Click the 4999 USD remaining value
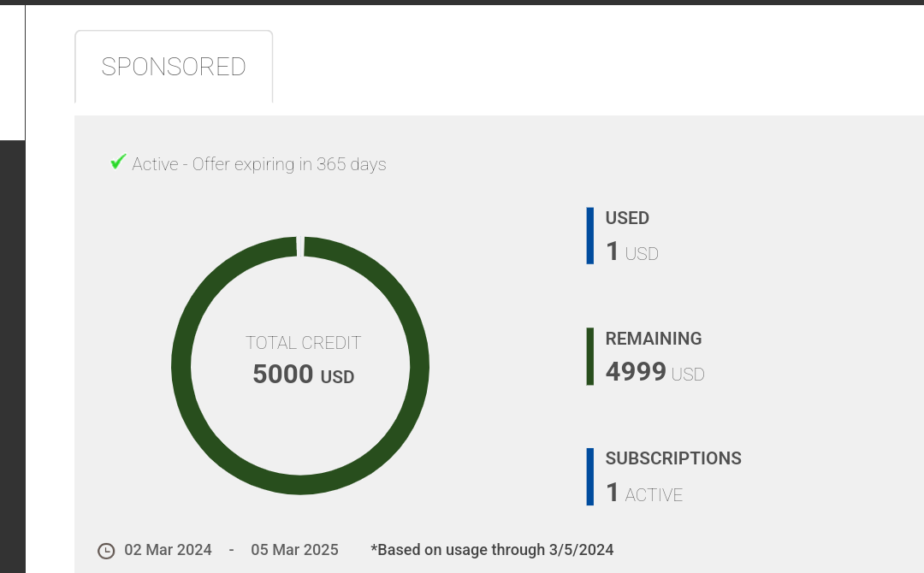 click(654, 373)
